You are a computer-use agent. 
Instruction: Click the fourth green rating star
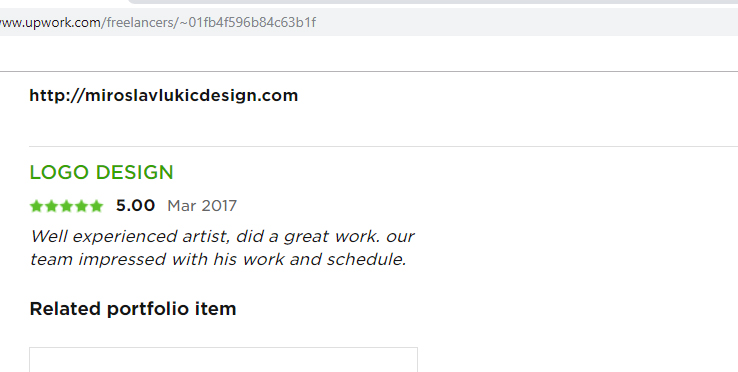[81, 206]
